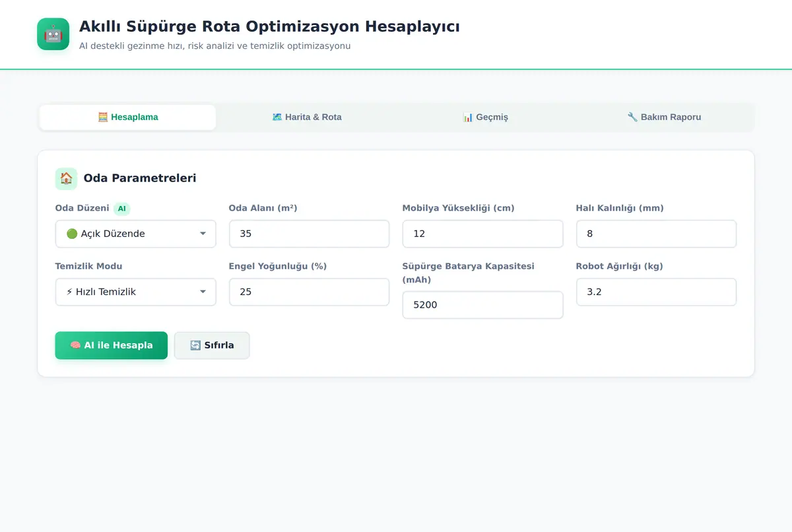Open the Bakım Raporu tab
This screenshot has height=532, width=792.
coord(664,117)
